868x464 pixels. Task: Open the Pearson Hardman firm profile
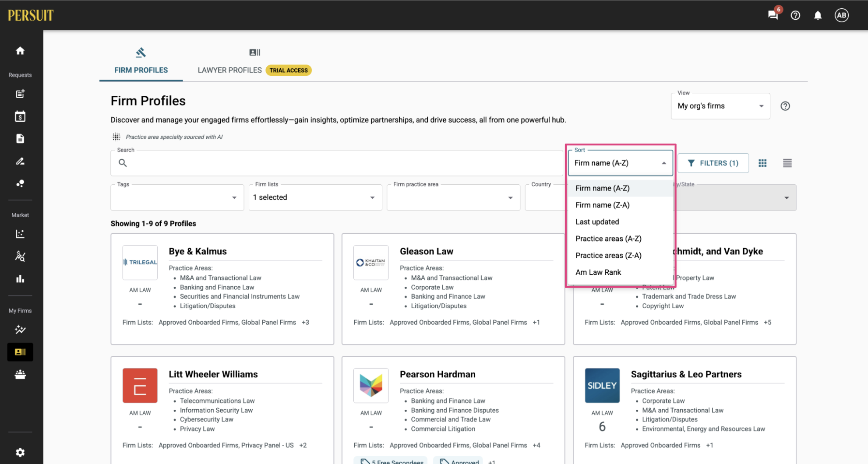tap(438, 374)
